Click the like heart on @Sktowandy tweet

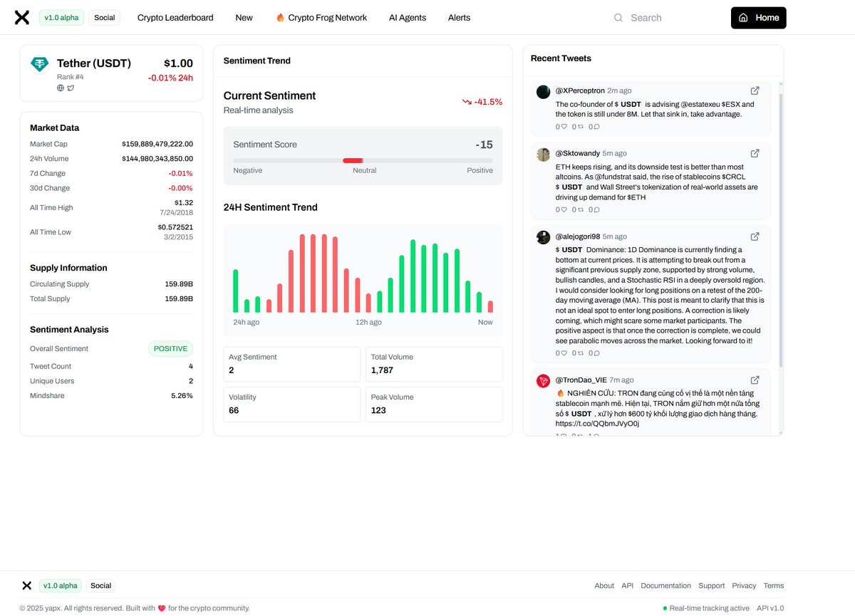tap(564, 210)
